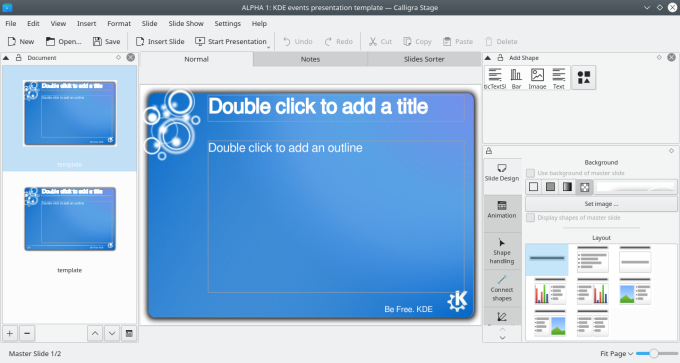Screen dimensions: 680x363
Task: Select the first master slide thumbnail
Action: tap(70, 113)
